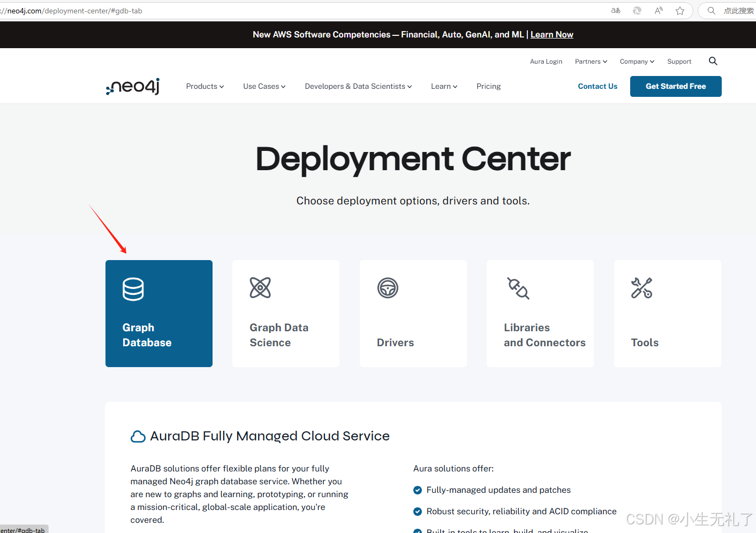The image size is (756, 533).
Task: Click the Learn Now banner link
Action: [552, 34]
